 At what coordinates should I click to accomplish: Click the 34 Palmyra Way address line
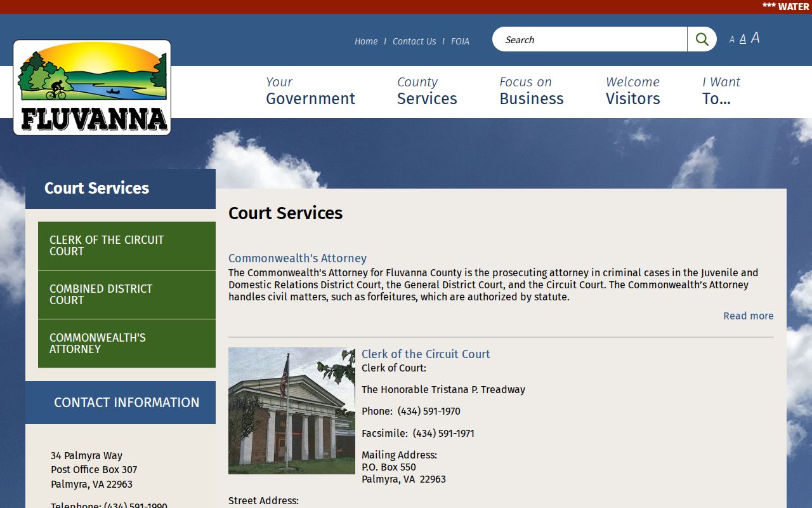coord(86,456)
